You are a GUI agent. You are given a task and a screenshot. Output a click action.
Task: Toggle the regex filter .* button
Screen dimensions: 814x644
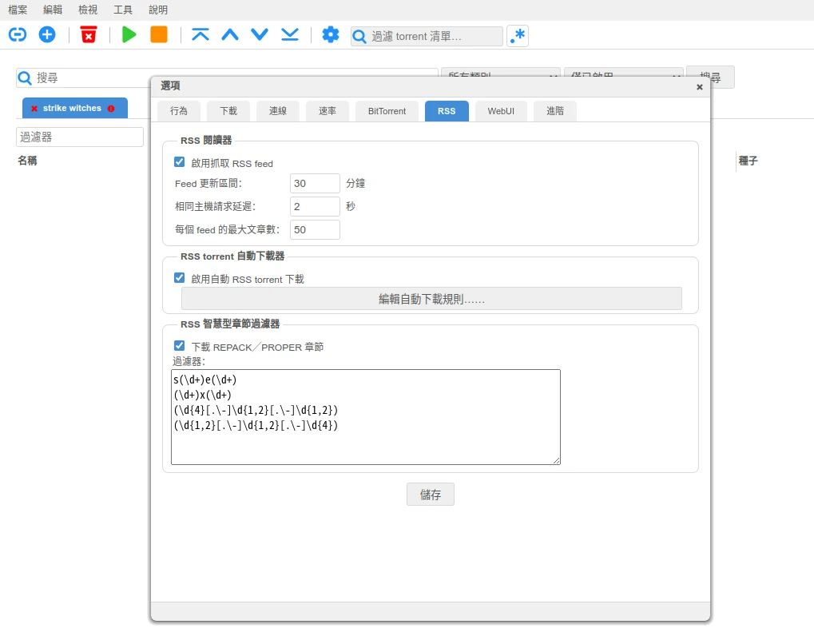[518, 36]
